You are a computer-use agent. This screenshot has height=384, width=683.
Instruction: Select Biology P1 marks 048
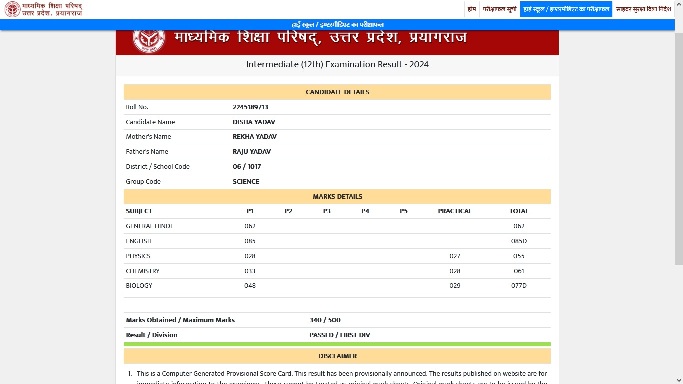(x=250, y=286)
